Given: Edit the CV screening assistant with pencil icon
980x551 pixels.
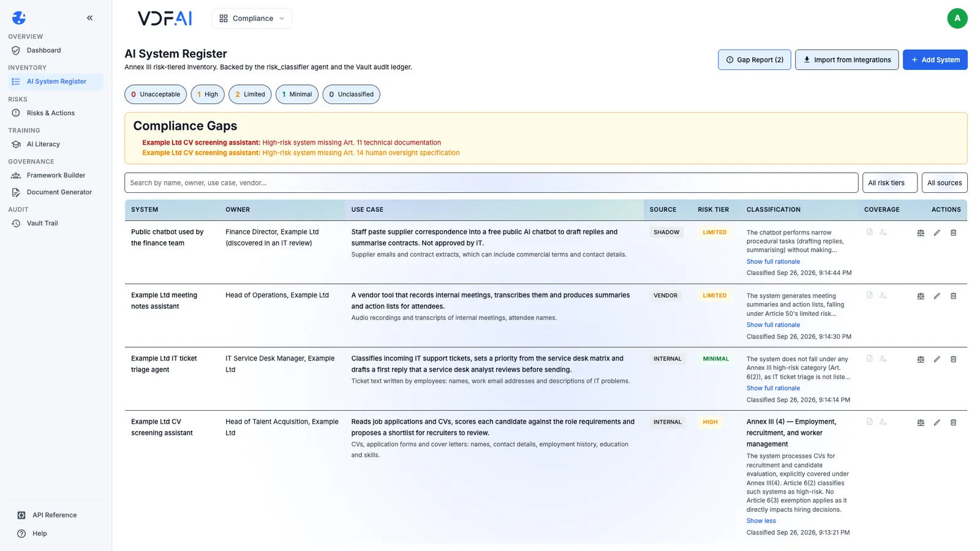Looking at the screenshot, I should pyautogui.click(x=937, y=422).
